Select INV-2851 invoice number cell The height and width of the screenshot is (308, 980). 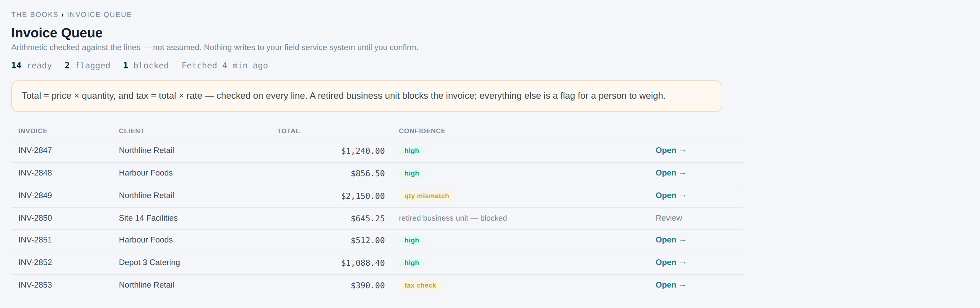point(35,240)
